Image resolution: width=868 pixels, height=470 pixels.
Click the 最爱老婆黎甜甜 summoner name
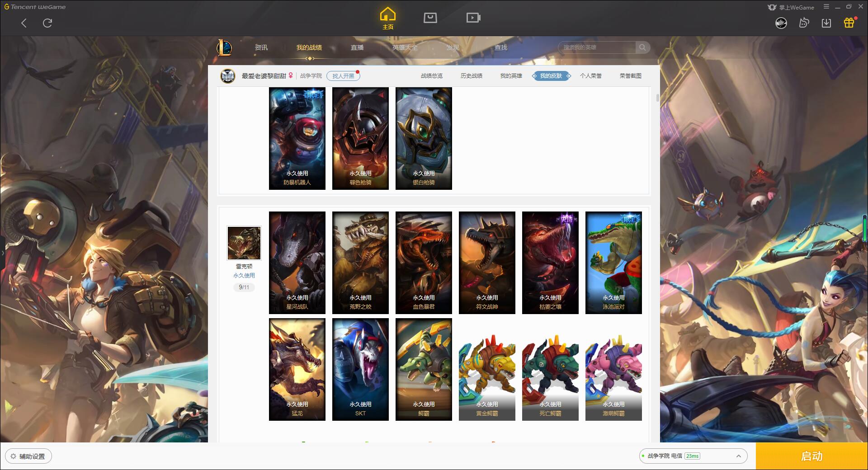[x=264, y=76]
